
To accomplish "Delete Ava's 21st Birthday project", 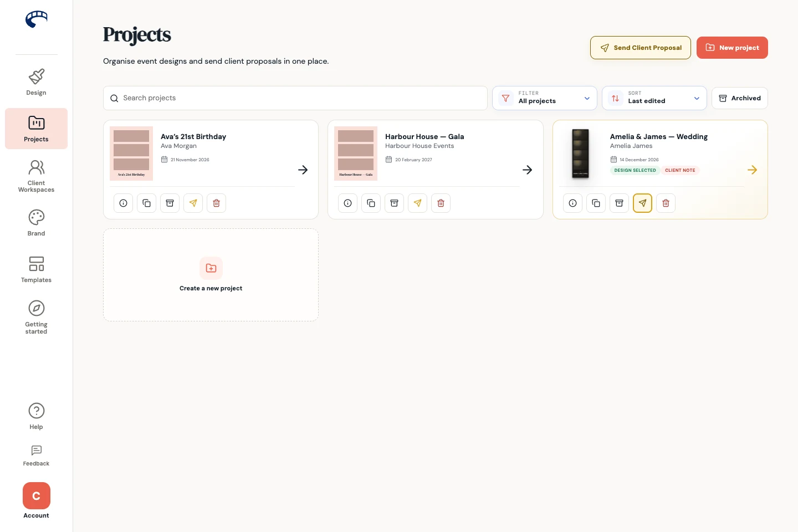I will [x=216, y=203].
